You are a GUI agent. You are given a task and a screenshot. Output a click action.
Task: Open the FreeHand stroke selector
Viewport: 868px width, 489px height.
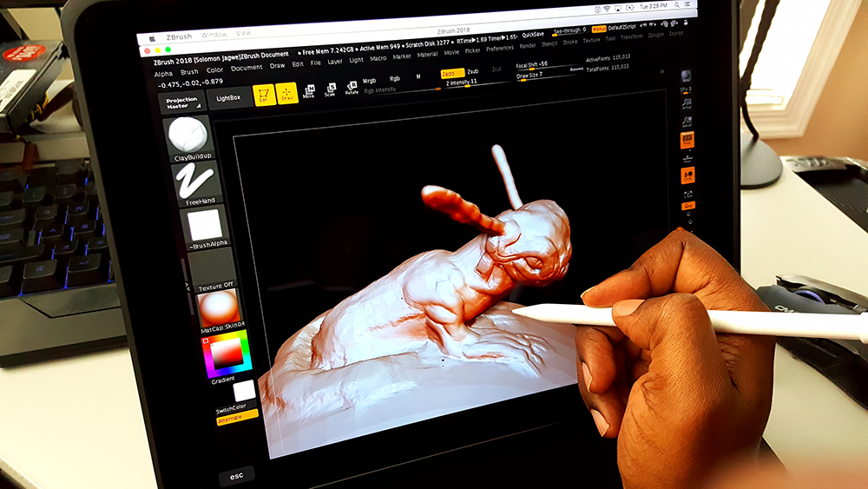[194, 182]
